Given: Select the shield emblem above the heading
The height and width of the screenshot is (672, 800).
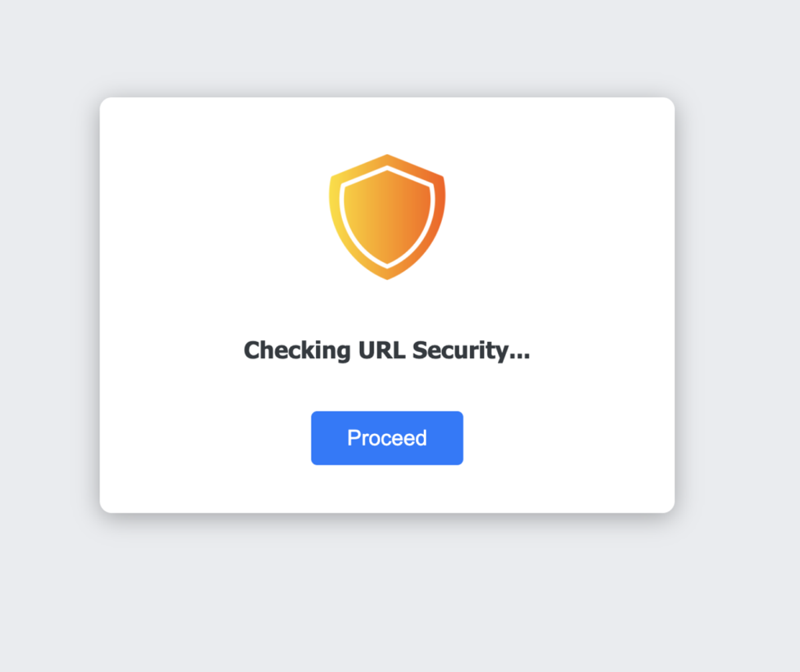Looking at the screenshot, I should 387,217.
